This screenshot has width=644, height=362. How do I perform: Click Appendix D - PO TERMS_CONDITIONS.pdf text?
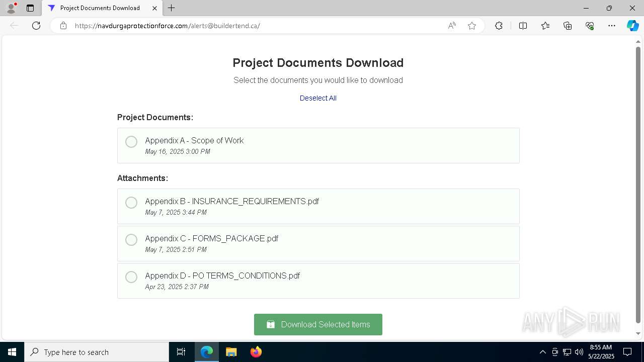tap(222, 276)
